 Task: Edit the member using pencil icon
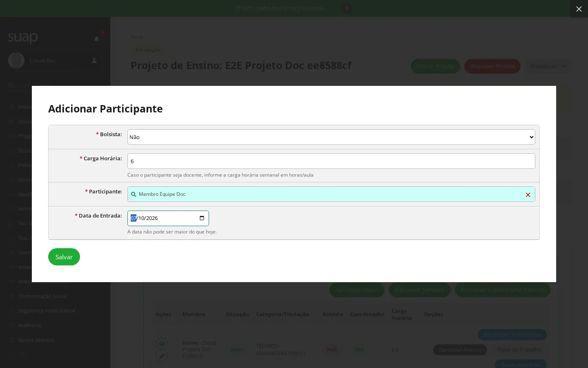pyautogui.click(x=162, y=356)
